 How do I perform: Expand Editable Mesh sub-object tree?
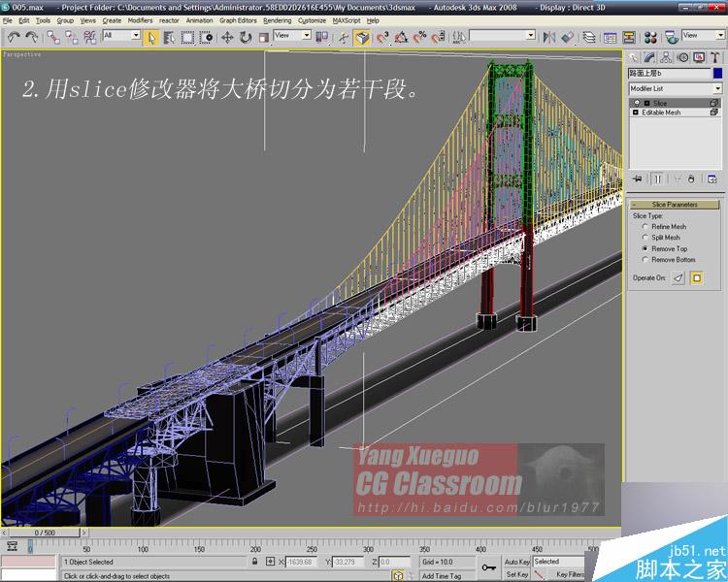coord(636,113)
